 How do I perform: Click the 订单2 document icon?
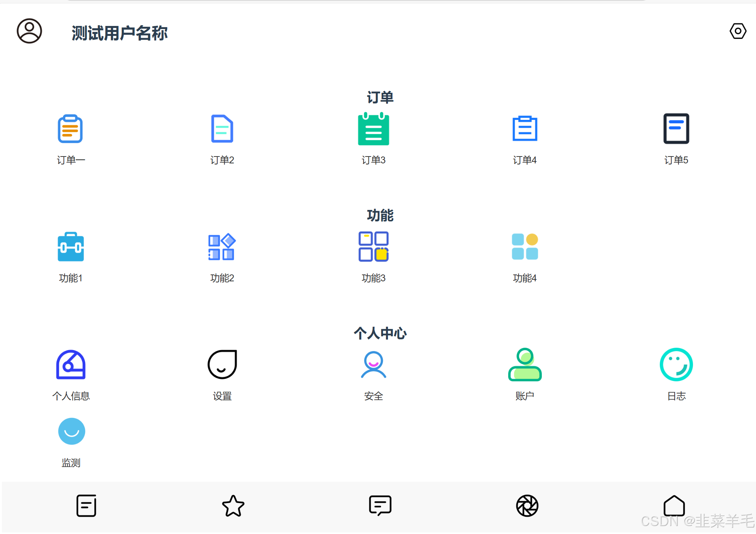(222, 129)
